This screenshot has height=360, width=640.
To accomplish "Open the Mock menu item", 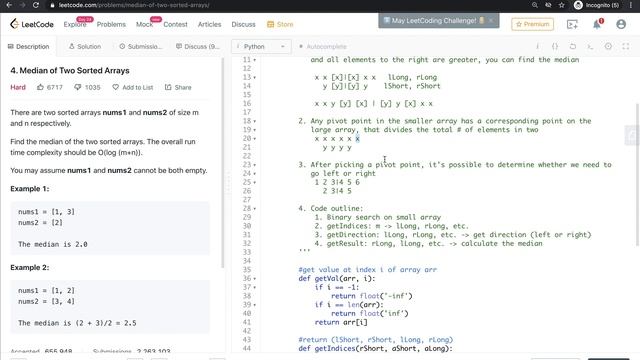I will [x=144, y=24].
